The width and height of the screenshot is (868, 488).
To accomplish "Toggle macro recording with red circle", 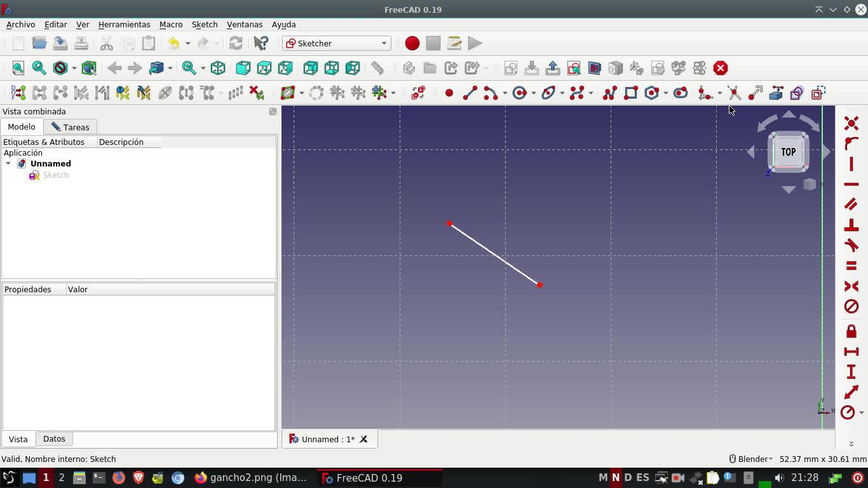I will (x=412, y=43).
